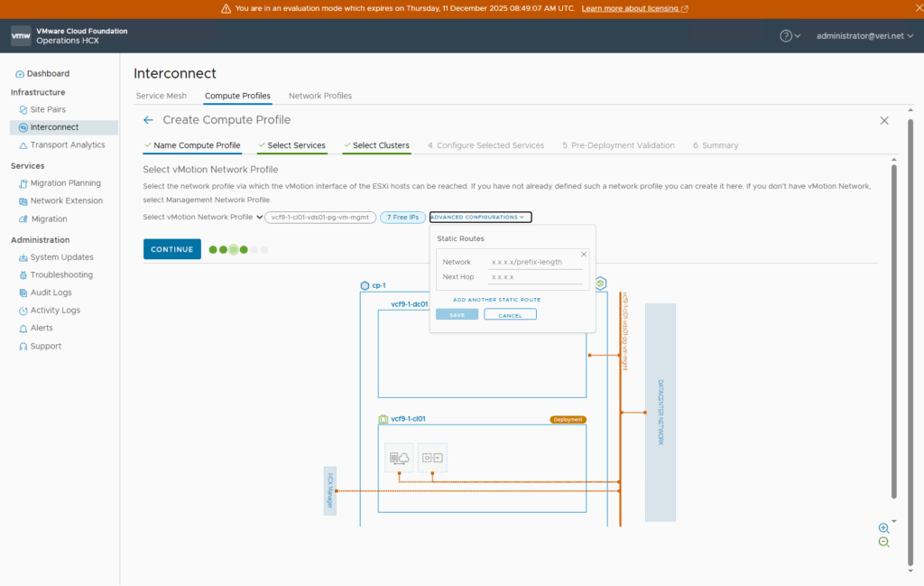Select the migration appliance icon in the cluster
The width and height of the screenshot is (924, 586).
click(x=399, y=458)
